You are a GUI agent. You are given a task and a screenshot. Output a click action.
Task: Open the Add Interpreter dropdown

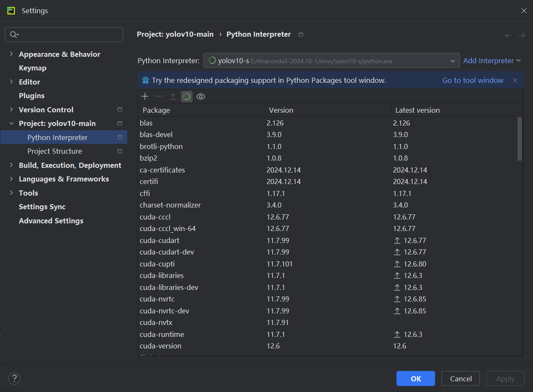point(492,61)
